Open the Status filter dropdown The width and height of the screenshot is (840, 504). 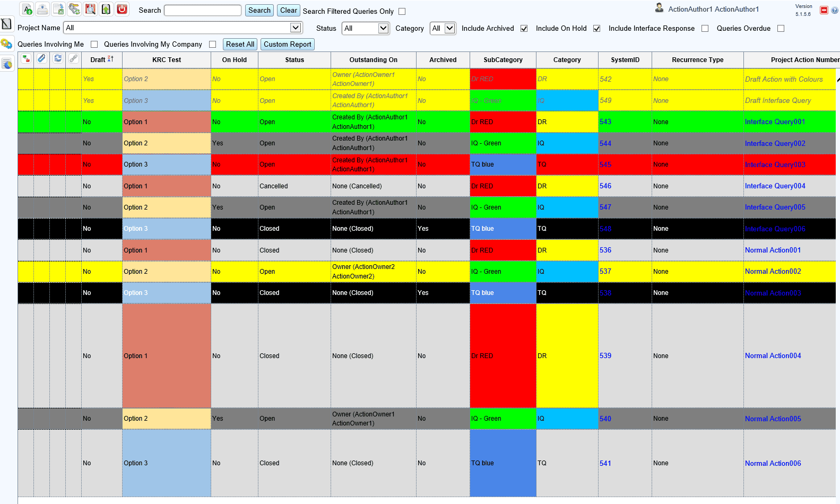[366, 28]
